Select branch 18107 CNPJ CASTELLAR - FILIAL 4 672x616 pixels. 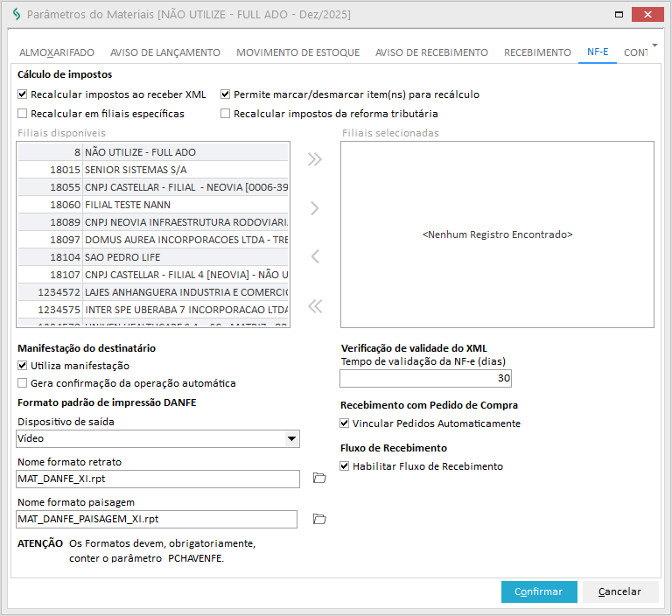153,275
